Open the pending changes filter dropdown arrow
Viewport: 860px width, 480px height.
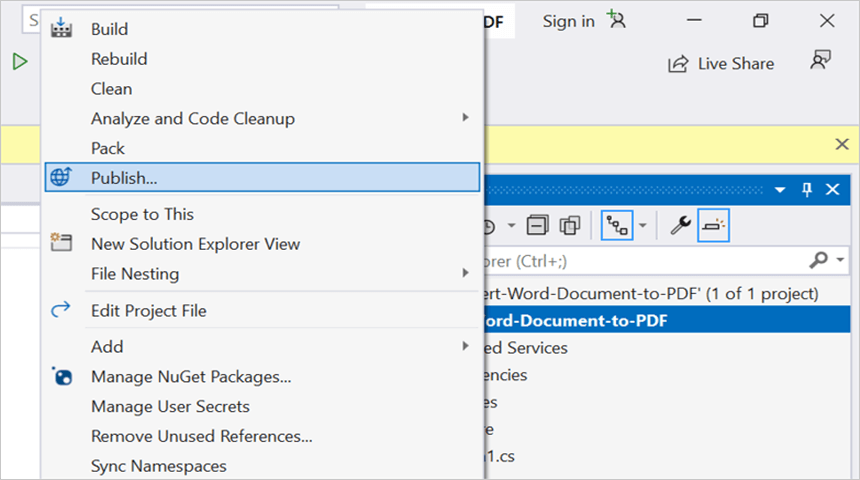point(511,225)
